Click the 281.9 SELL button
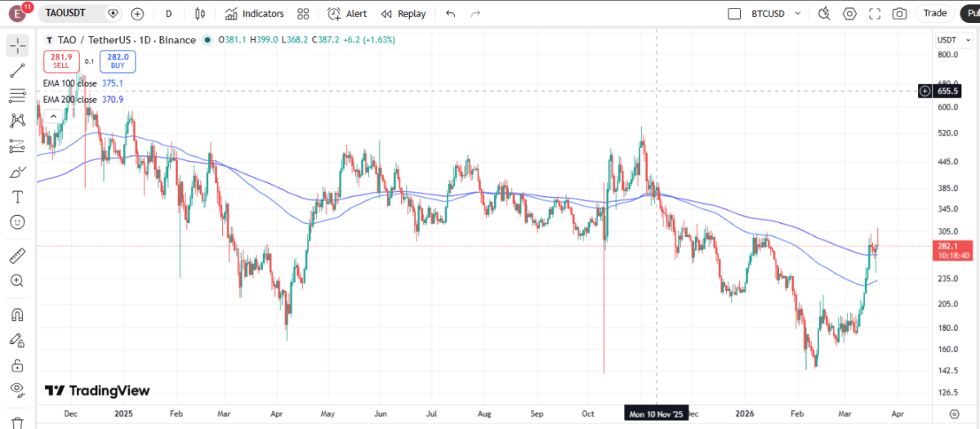This screenshot has height=429, width=980. pos(61,61)
